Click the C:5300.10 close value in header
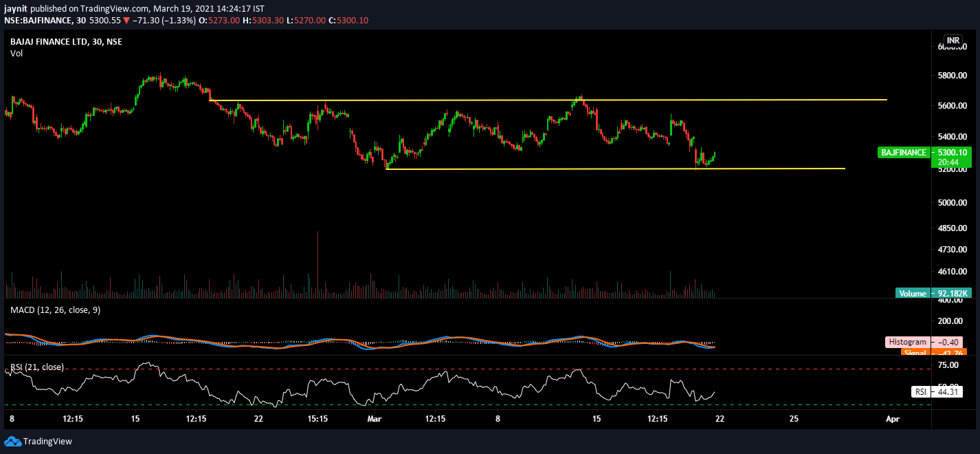 pyautogui.click(x=348, y=21)
